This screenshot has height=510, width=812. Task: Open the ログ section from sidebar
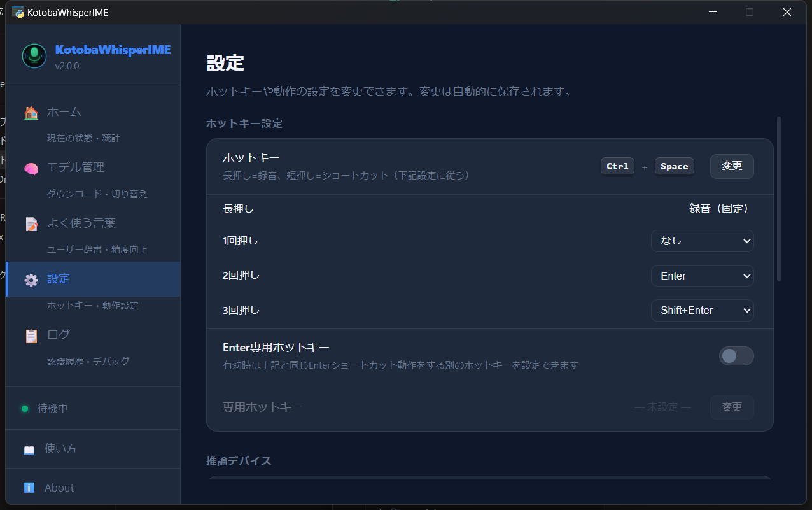pos(58,334)
